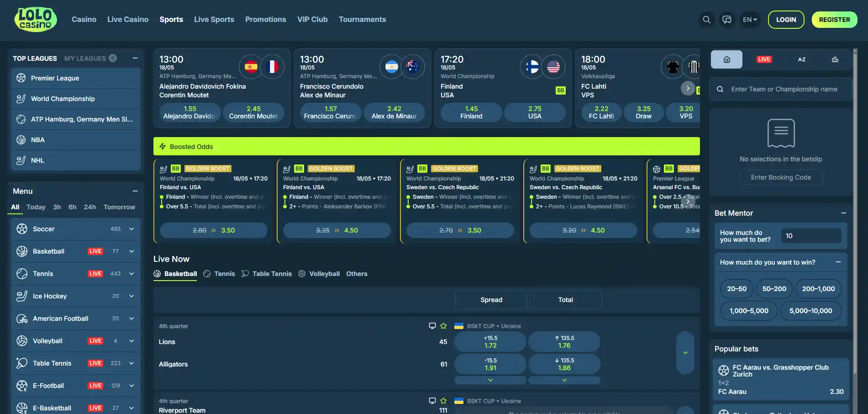This screenshot has width=868, height=414.
Task: Switch to My Leagues tab
Action: pos(90,58)
